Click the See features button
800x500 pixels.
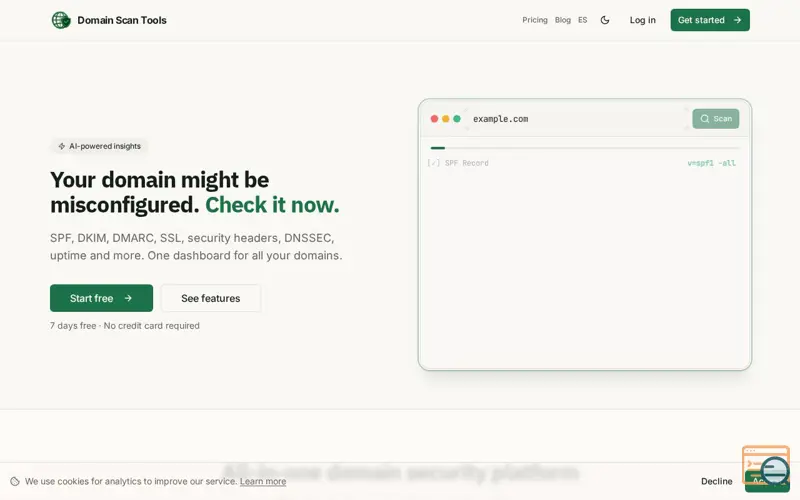pyautogui.click(x=211, y=298)
